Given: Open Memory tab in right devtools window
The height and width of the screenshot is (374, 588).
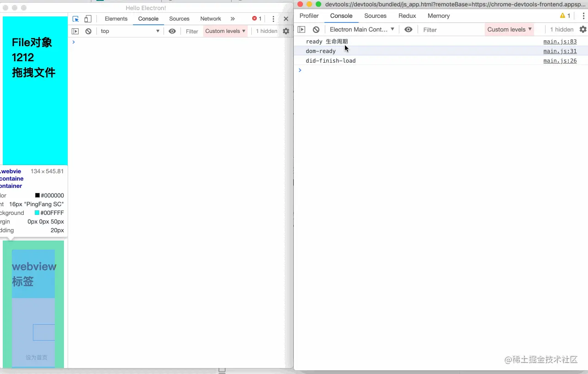Looking at the screenshot, I should click(x=439, y=16).
